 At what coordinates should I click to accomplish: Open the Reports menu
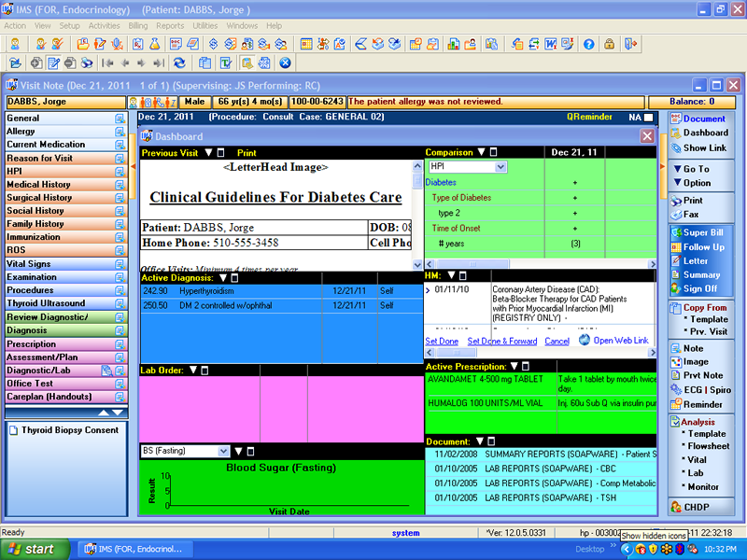coord(170,26)
